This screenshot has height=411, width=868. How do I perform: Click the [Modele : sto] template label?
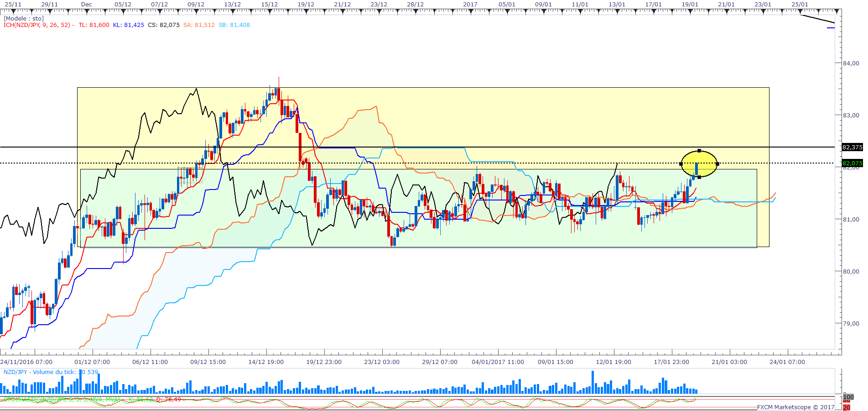click(x=24, y=19)
